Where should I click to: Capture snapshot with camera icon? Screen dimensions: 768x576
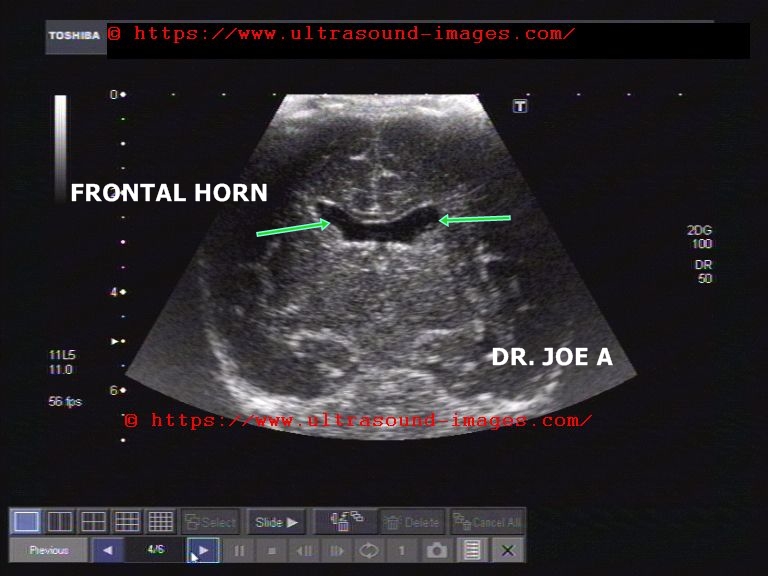tap(436, 550)
